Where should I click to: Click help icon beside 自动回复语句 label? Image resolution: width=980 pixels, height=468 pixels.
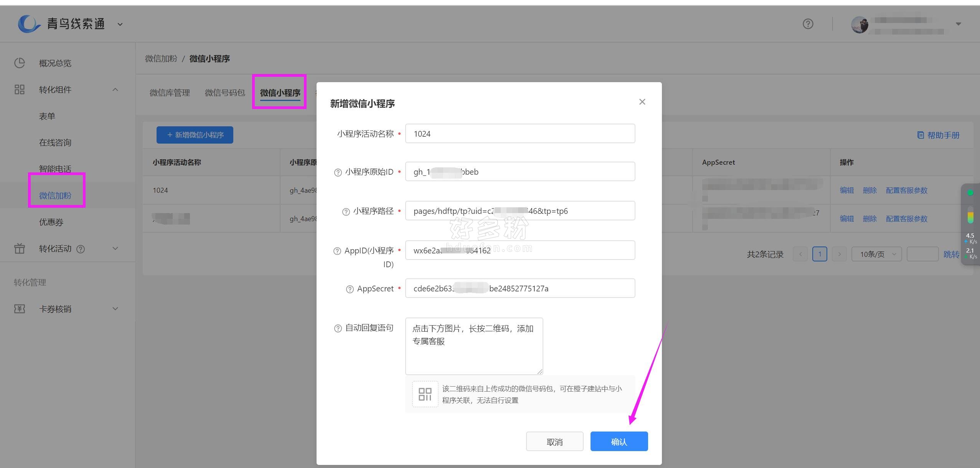338,328
